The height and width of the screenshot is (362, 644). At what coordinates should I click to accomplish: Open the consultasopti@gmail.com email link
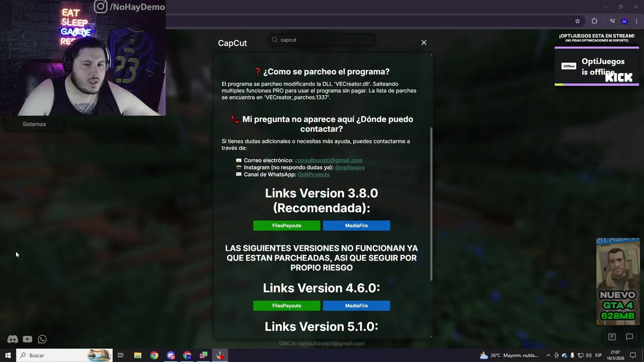(x=329, y=160)
